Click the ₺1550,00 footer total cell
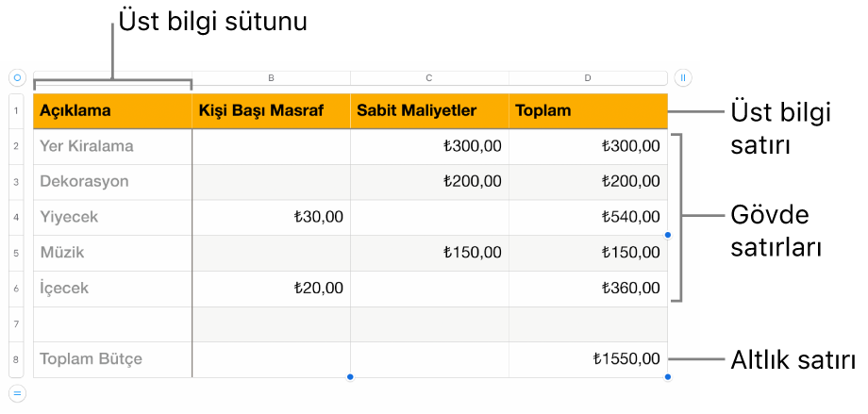868x414 pixels. pyautogui.click(x=588, y=359)
